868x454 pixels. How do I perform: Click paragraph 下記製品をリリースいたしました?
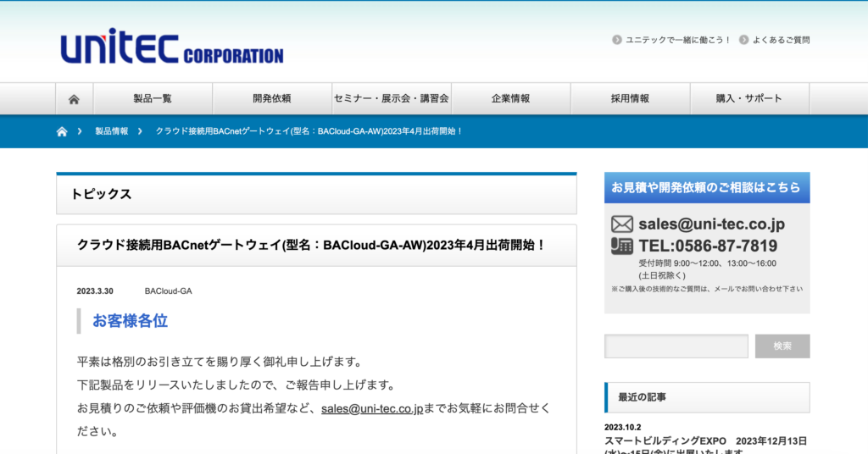(x=238, y=385)
